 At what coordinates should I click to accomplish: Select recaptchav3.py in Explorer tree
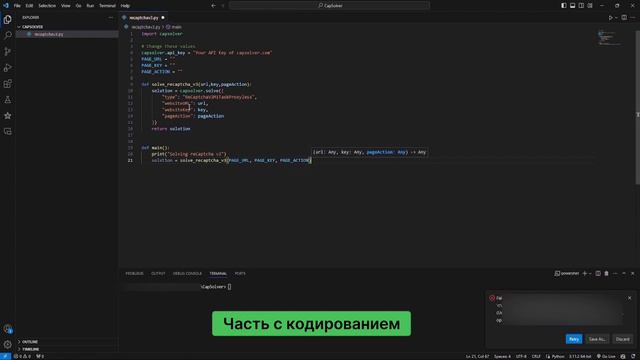click(67, 34)
